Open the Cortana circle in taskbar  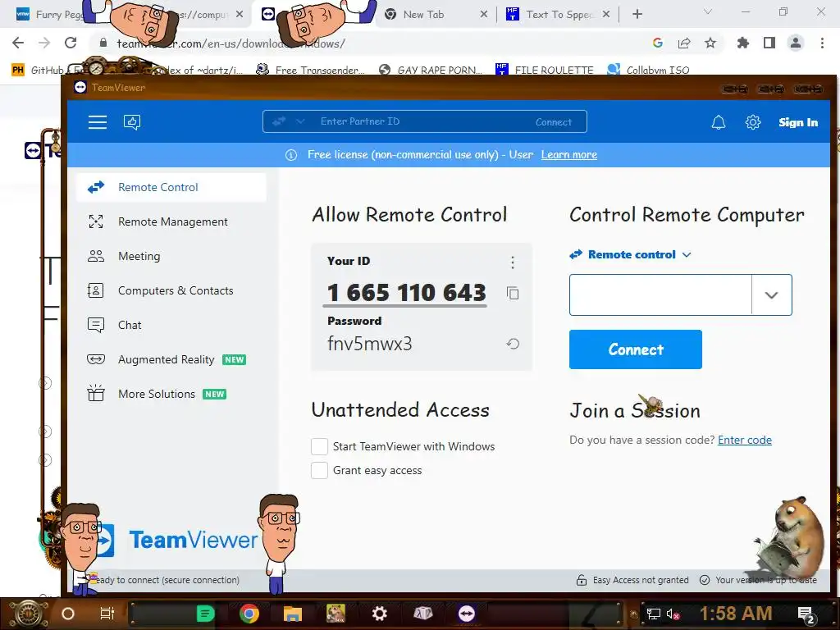(x=68, y=614)
